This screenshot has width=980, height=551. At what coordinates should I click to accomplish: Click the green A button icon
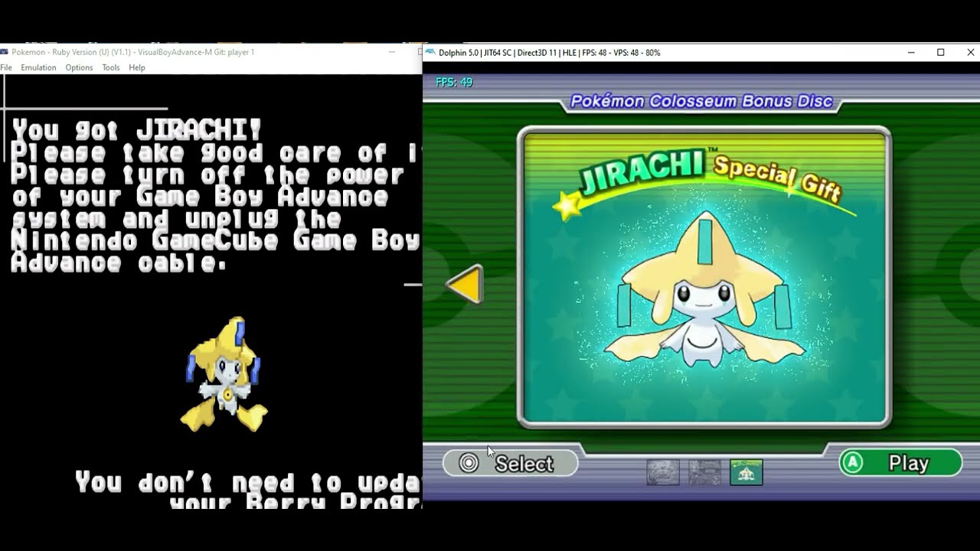(852, 463)
